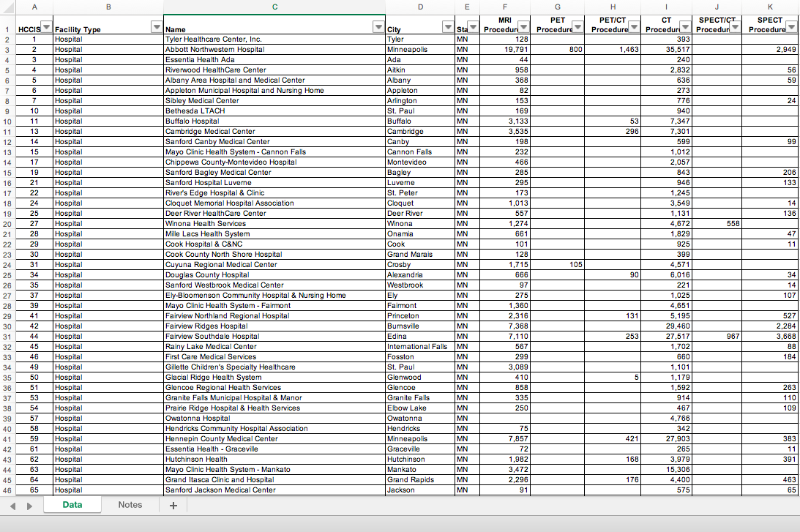Click cell Bethesda LTACH

click(x=274, y=110)
